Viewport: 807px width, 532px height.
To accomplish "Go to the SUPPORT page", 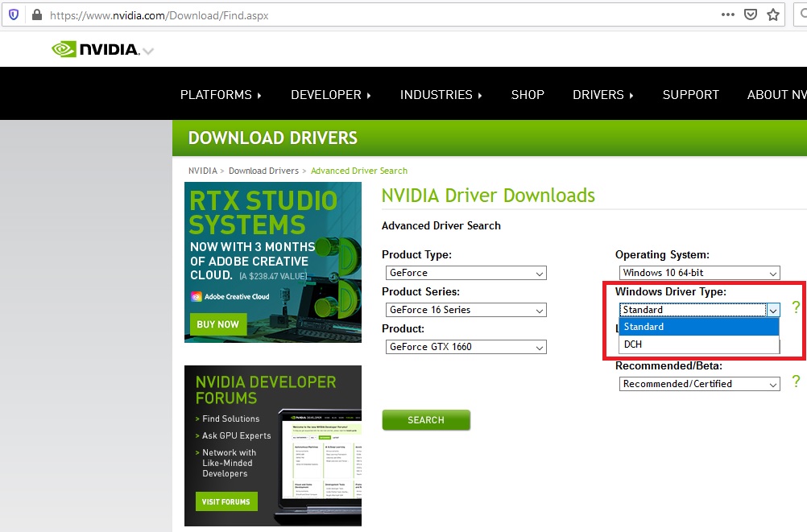I will [691, 95].
